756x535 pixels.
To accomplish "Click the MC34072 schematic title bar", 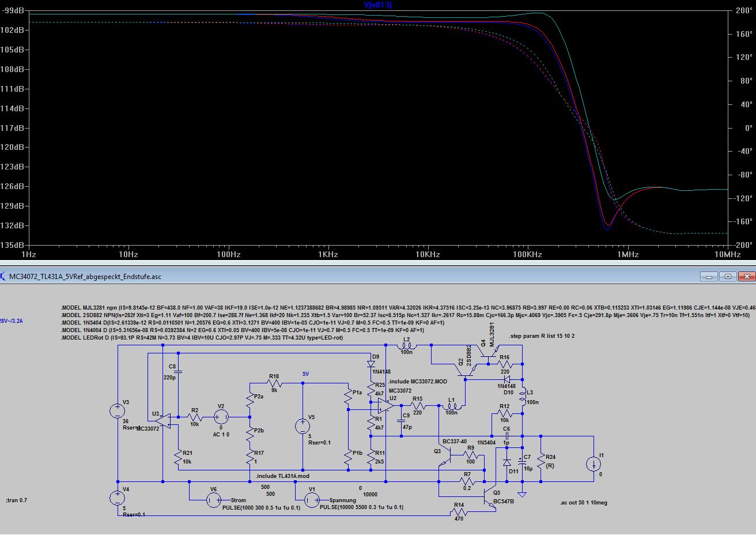I will point(346,276).
